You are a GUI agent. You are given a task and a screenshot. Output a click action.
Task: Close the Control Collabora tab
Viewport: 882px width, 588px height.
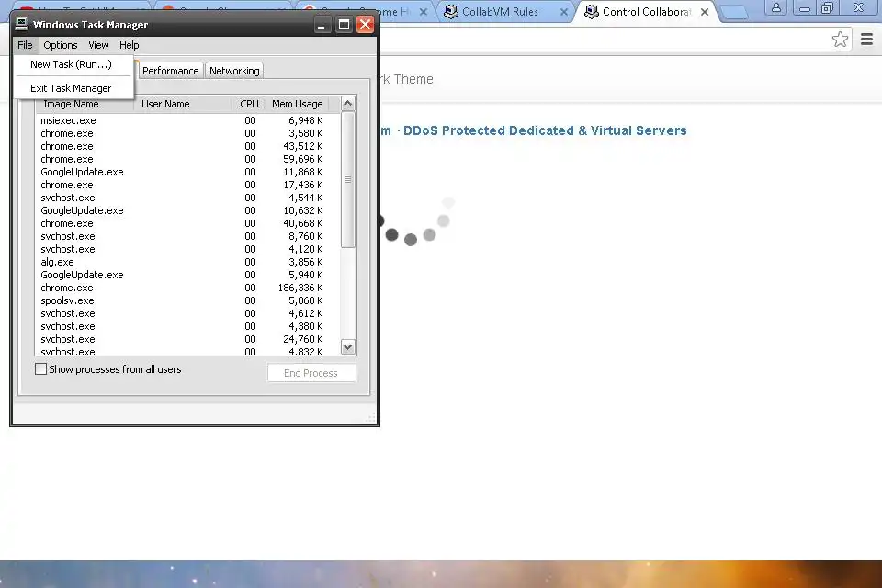pos(705,12)
